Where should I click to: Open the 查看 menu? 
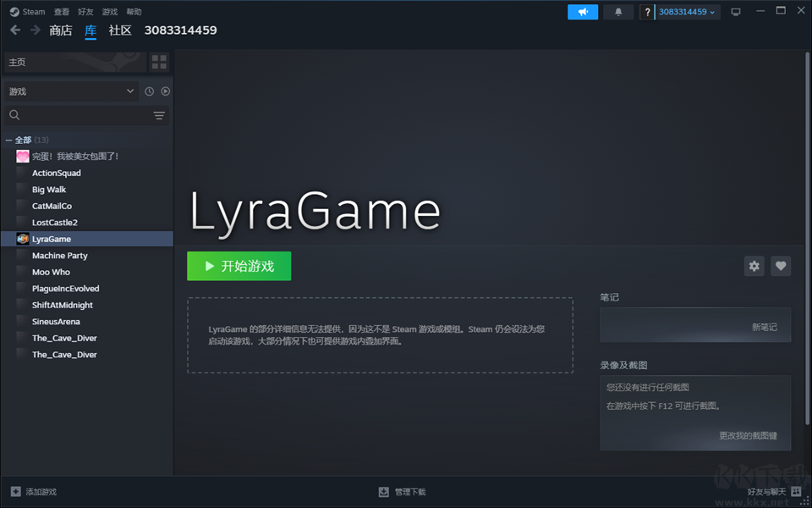[62, 11]
